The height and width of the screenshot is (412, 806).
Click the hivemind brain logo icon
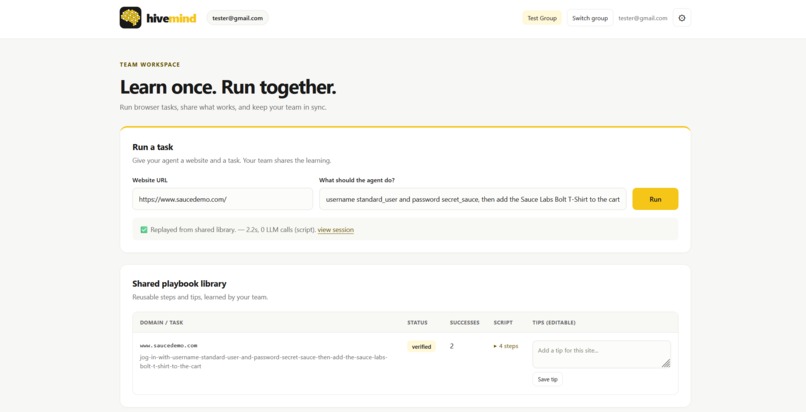(x=131, y=18)
